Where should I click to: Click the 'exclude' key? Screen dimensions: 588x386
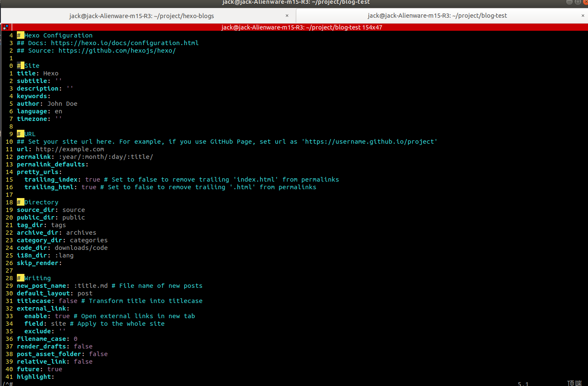click(38, 331)
